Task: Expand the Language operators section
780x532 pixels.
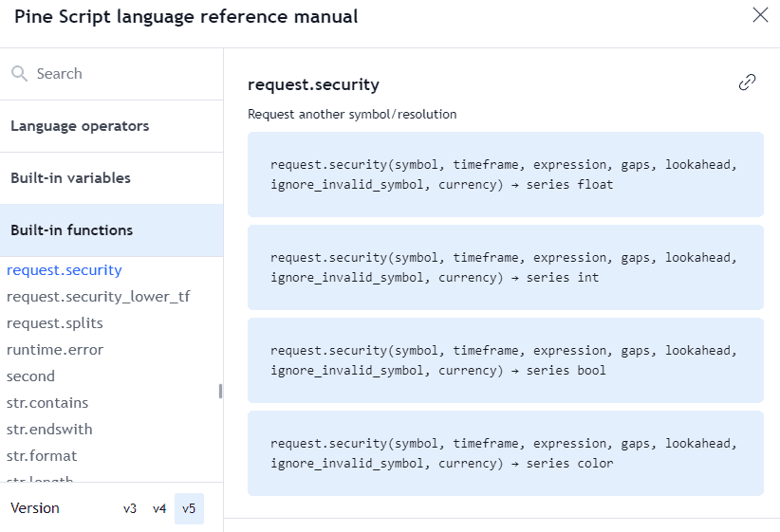Action: 111,126
